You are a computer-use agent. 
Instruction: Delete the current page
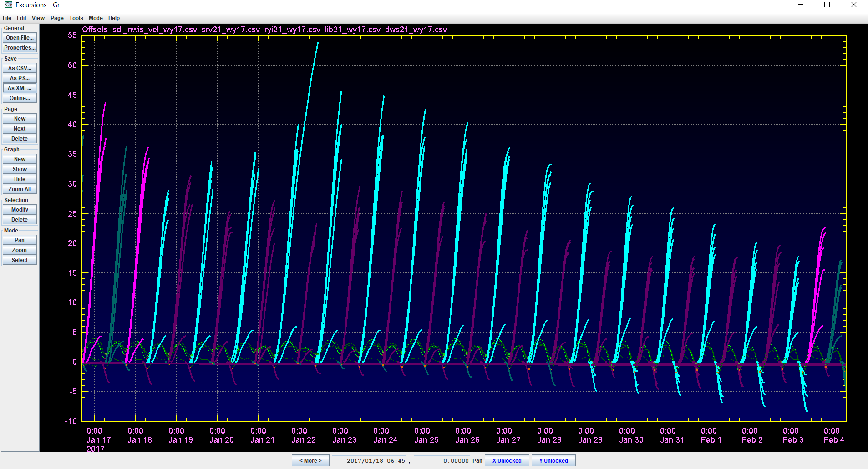[20, 139]
